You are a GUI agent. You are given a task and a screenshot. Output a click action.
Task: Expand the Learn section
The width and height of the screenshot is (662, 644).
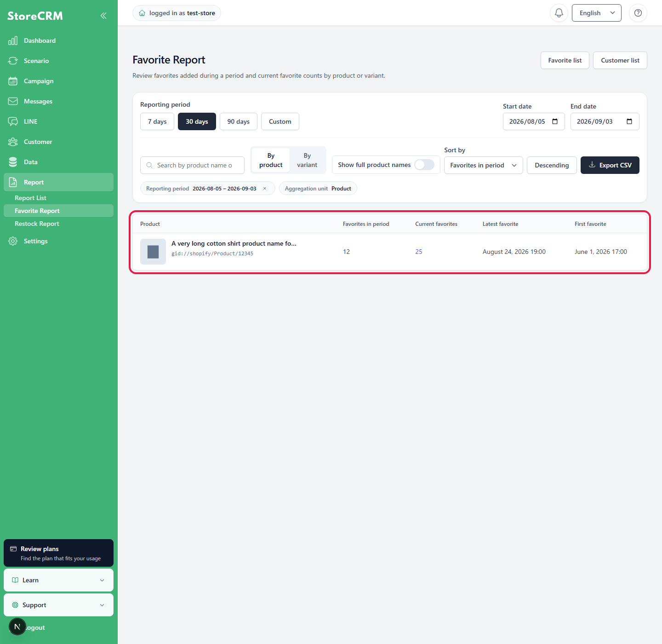point(58,580)
